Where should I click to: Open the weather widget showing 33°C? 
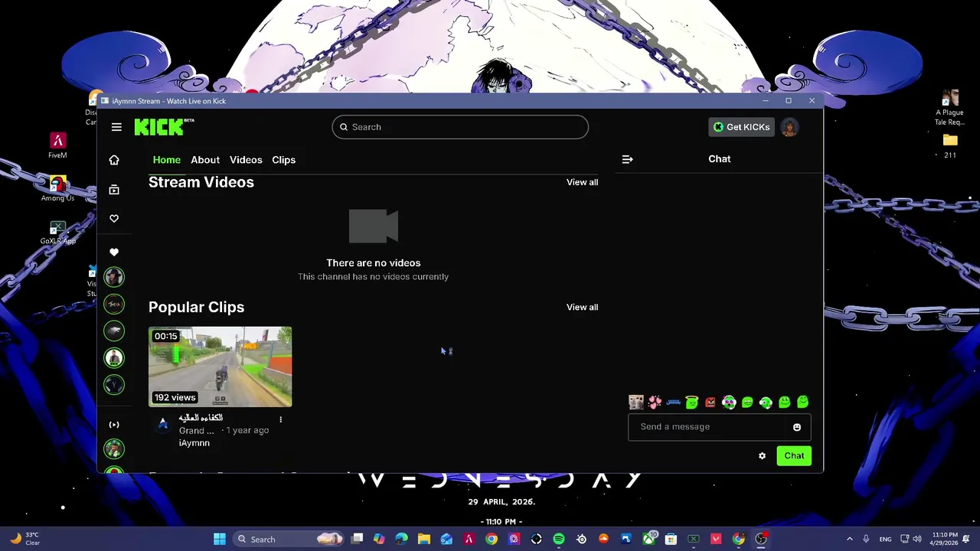point(24,539)
